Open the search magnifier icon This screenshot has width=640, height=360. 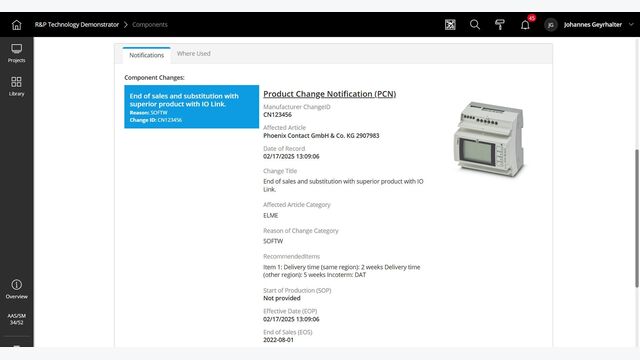tap(475, 25)
